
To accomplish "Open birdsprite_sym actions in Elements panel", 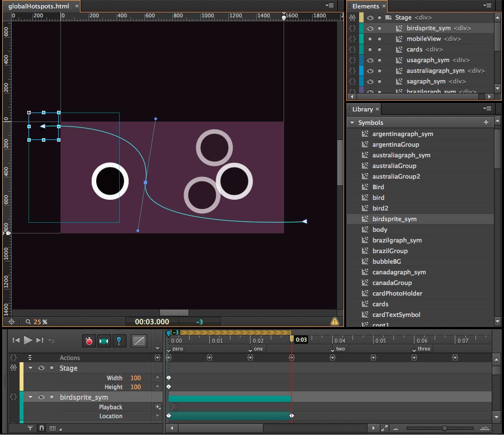I will pyautogui.click(x=352, y=29).
